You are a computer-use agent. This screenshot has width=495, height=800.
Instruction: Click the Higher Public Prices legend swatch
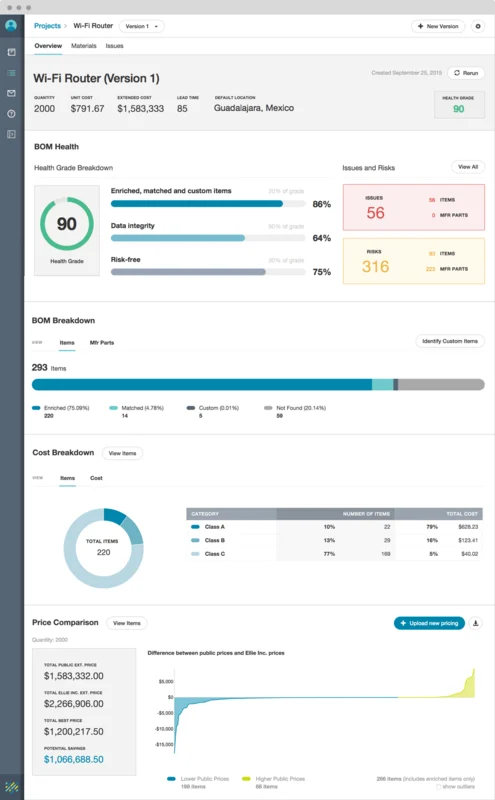coord(246,779)
